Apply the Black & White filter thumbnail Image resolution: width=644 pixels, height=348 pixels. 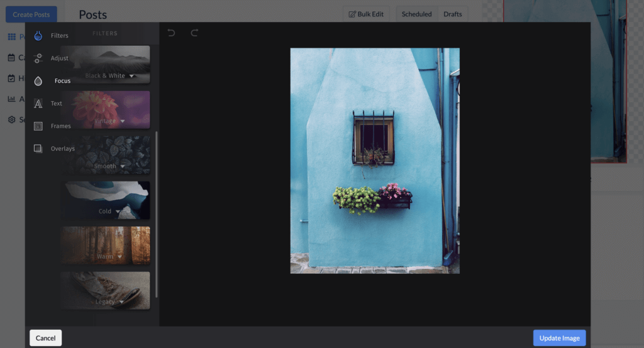point(105,65)
